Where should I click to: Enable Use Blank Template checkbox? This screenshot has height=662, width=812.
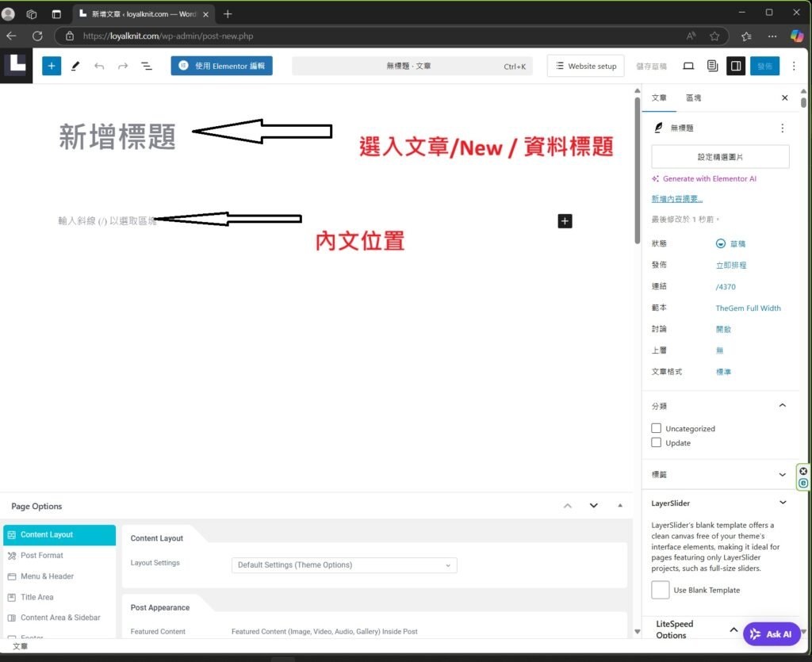click(660, 590)
